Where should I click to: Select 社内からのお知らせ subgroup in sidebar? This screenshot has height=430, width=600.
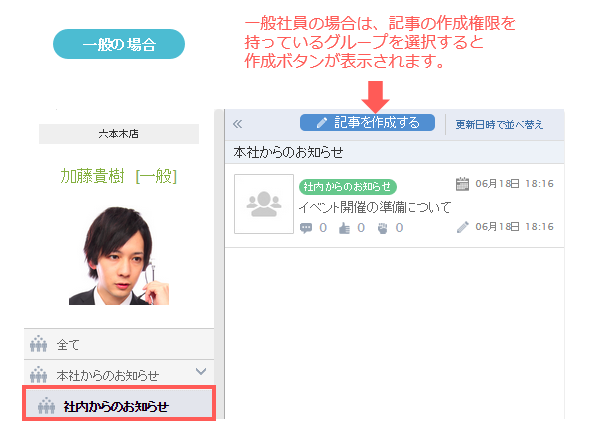(119, 404)
